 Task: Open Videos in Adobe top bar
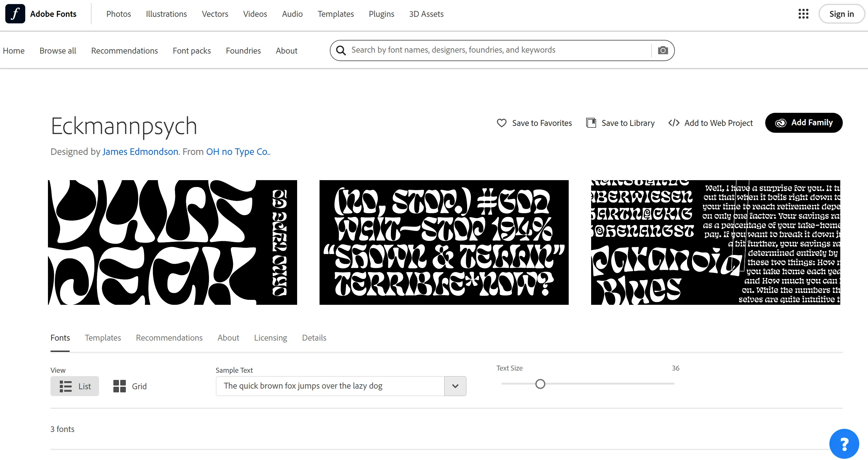point(255,14)
